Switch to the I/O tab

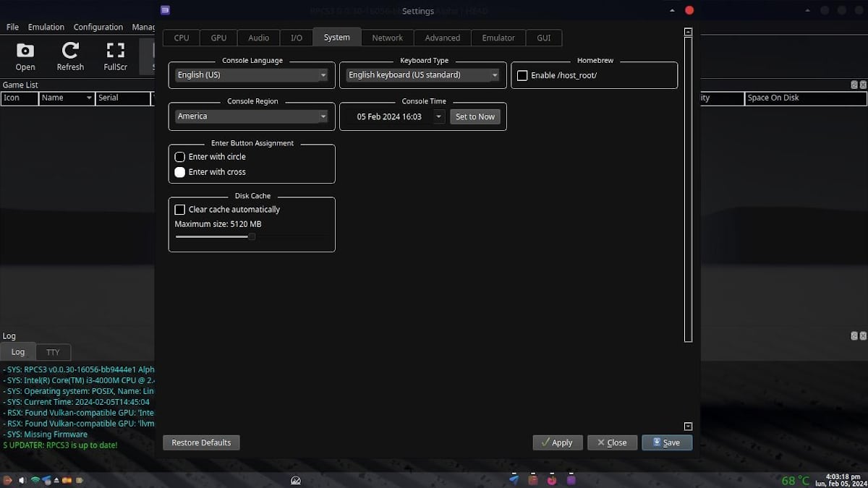(297, 38)
